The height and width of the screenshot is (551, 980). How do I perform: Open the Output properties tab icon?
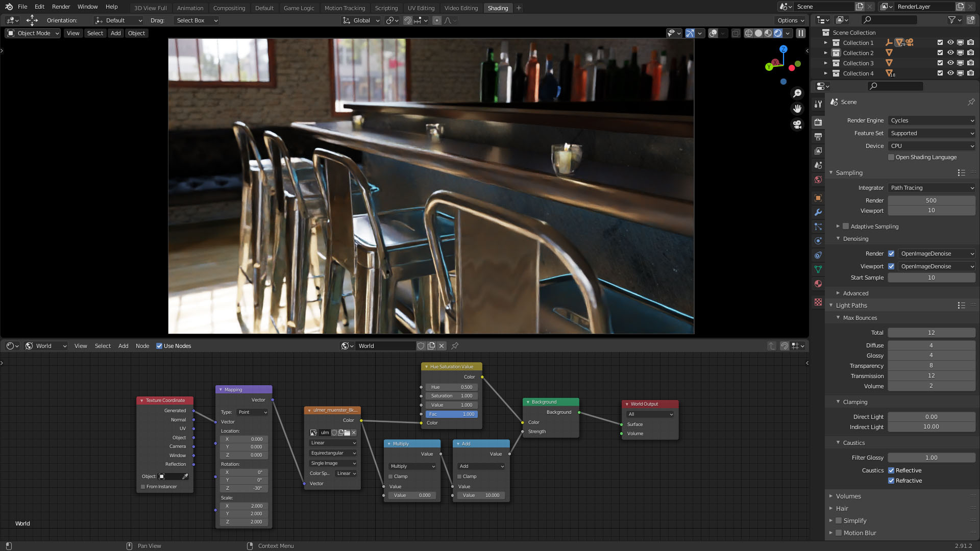(818, 137)
